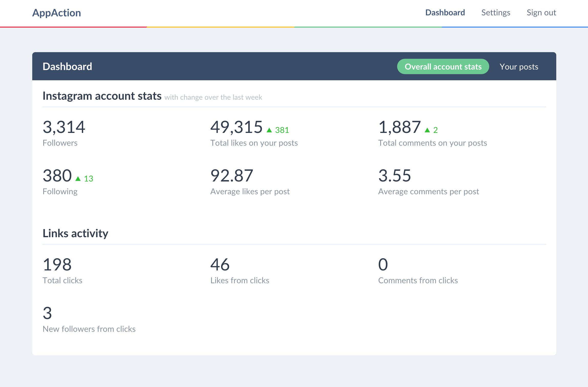Click the AppAction logo

coord(57,13)
